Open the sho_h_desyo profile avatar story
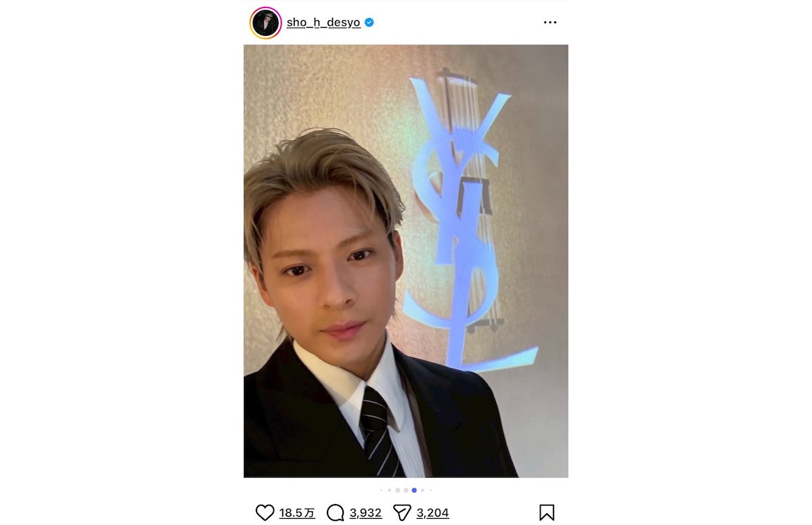Screen dimensions: 812x525 pyautogui.click(x=265, y=23)
